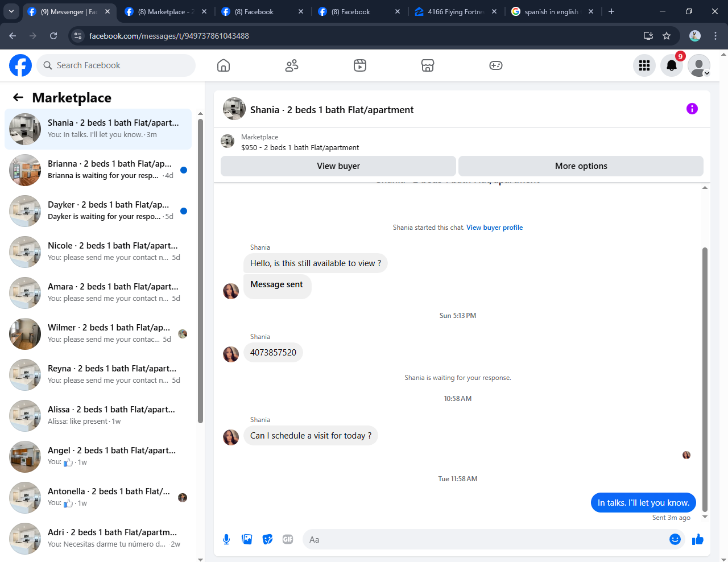Switch to the spanish in english tab
The height and width of the screenshot is (562, 728).
pos(552,11)
